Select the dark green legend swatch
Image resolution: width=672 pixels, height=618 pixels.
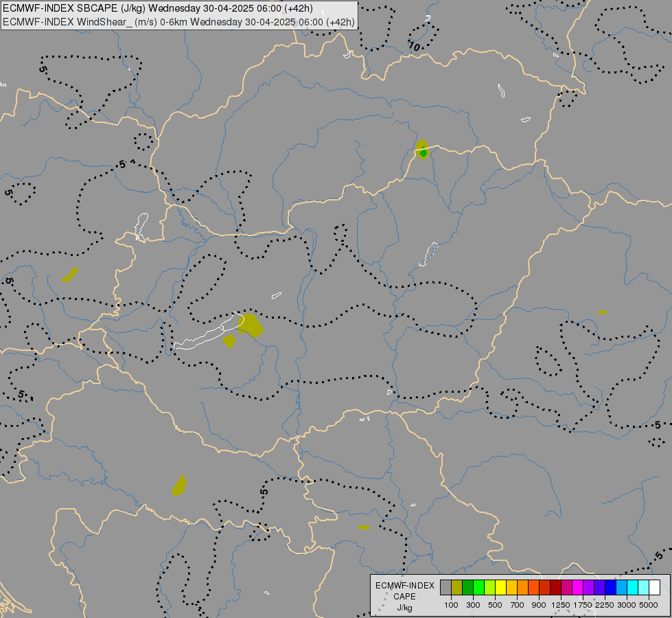point(467,587)
